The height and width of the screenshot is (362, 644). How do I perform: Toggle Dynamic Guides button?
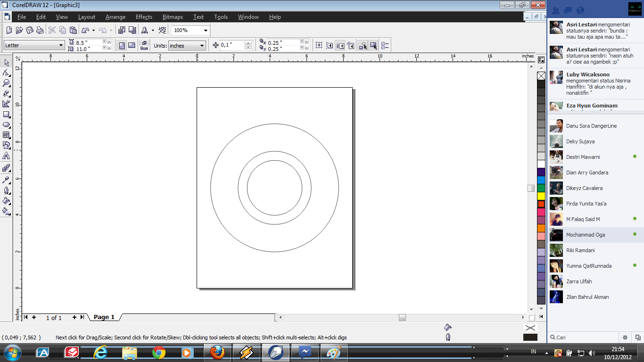(x=350, y=46)
